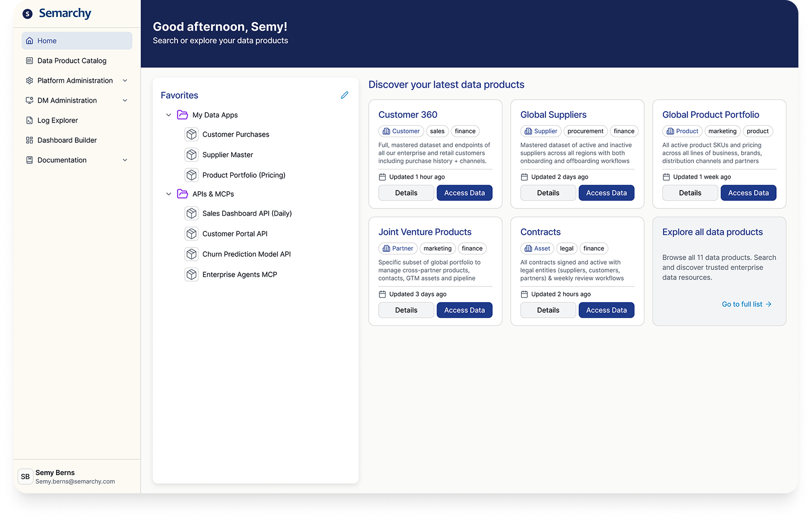Collapse the My Data Apps folder chevron

tap(168, 115)
